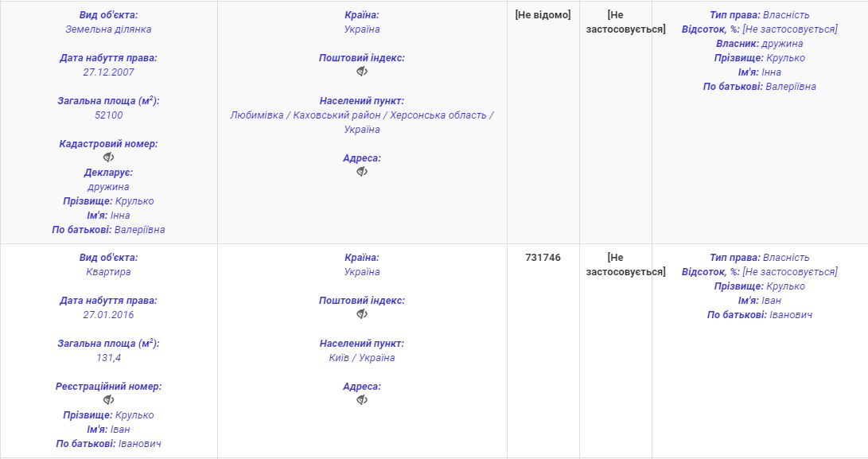Click total area value 52100
This screenshot has height=459, width=868.
pyautogui.click(x=108, y=115)
